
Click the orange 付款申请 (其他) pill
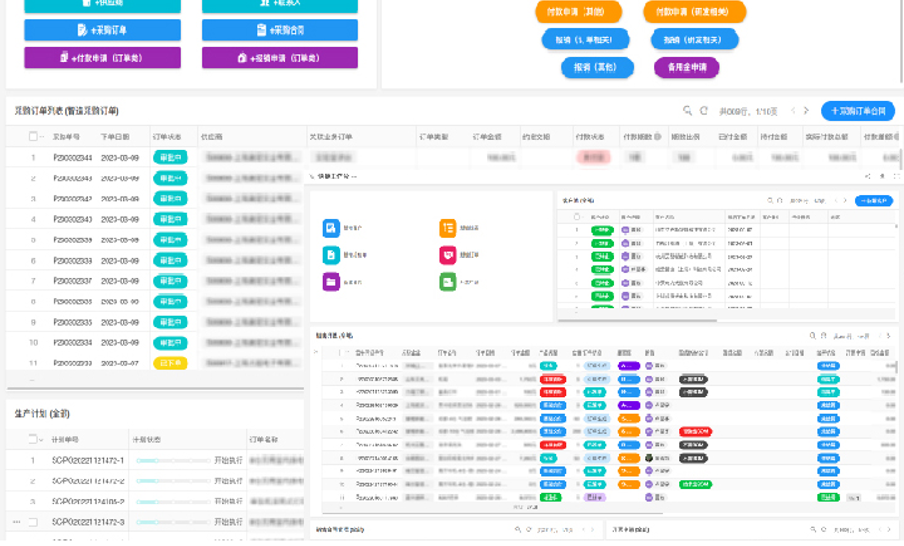pos(577,12)
